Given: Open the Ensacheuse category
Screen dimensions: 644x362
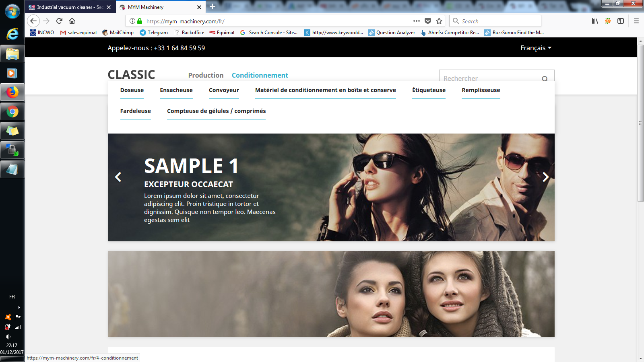Looking at the screenshot, I should coord(176,90).
